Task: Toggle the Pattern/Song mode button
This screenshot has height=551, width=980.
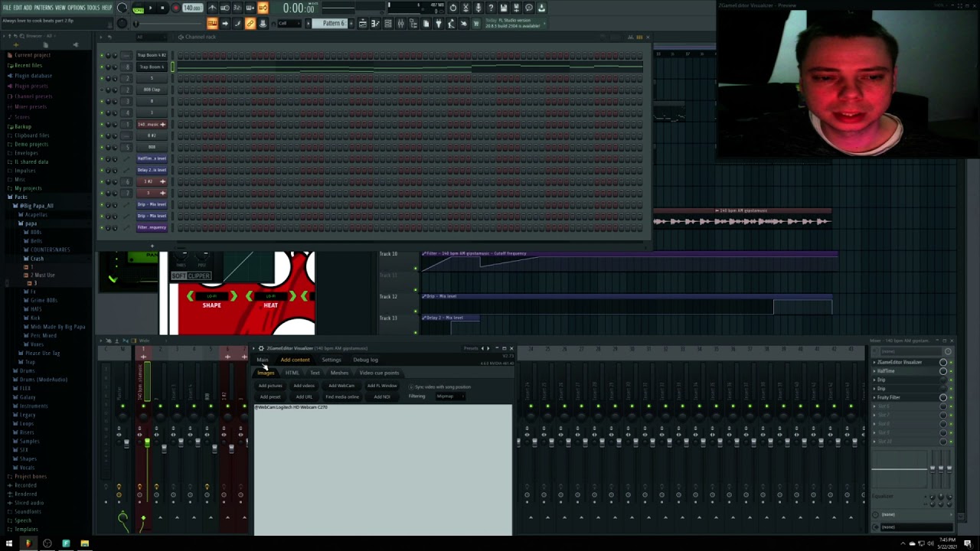Action: coord(138,8)
